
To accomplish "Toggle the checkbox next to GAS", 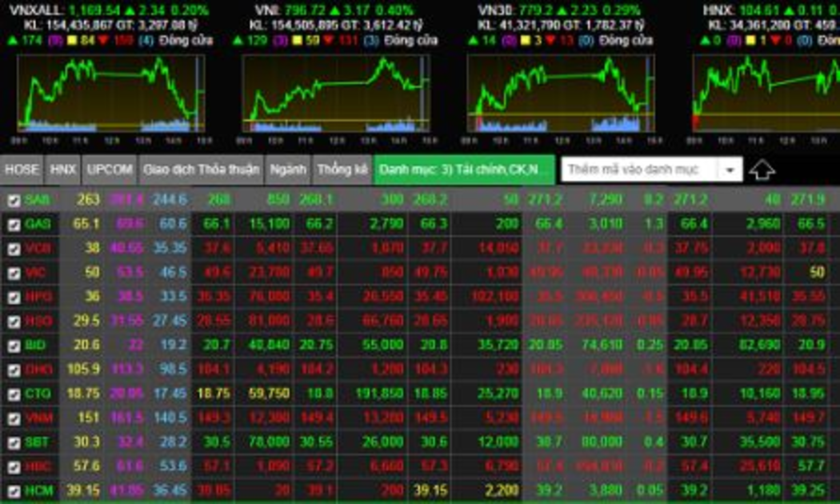I will pyautogui.click(x=14, y=224).
